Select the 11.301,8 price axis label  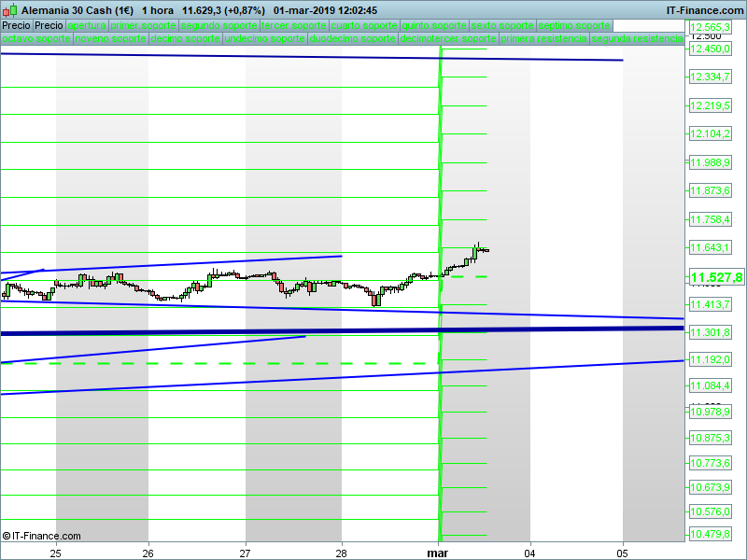click(x=710, y=332)
